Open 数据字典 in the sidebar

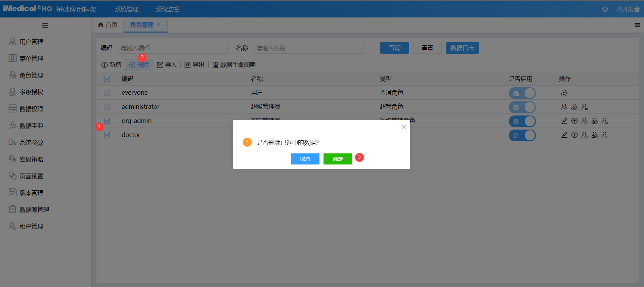pyautogui.click(x=31, y=126)
